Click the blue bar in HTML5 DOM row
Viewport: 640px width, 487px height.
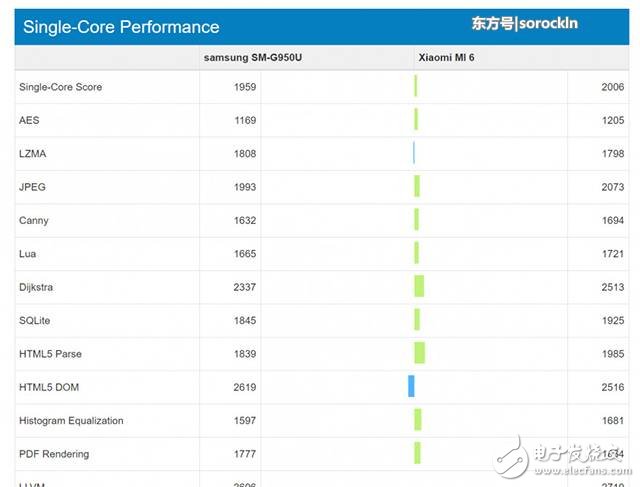tap(411, 387)
